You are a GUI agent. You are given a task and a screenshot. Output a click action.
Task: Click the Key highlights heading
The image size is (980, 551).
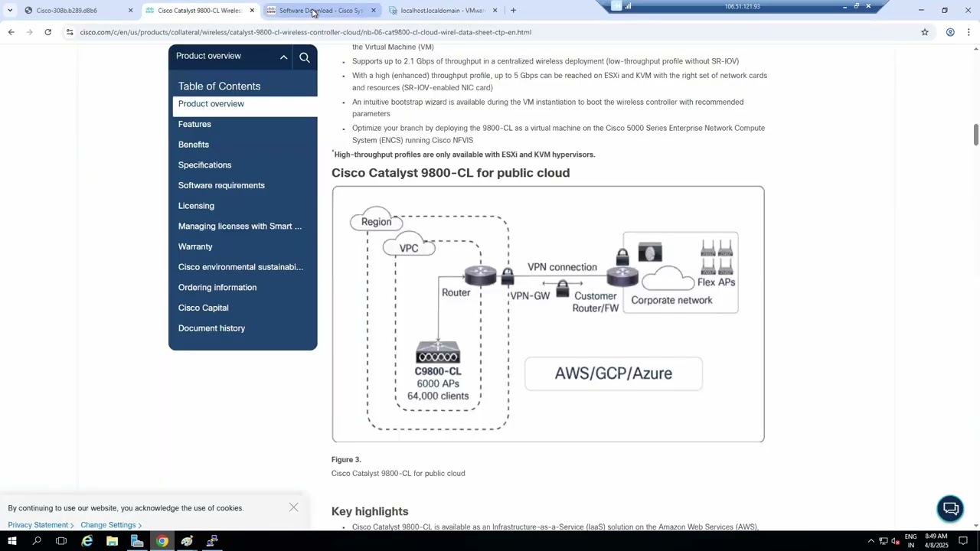coord(370,511)
